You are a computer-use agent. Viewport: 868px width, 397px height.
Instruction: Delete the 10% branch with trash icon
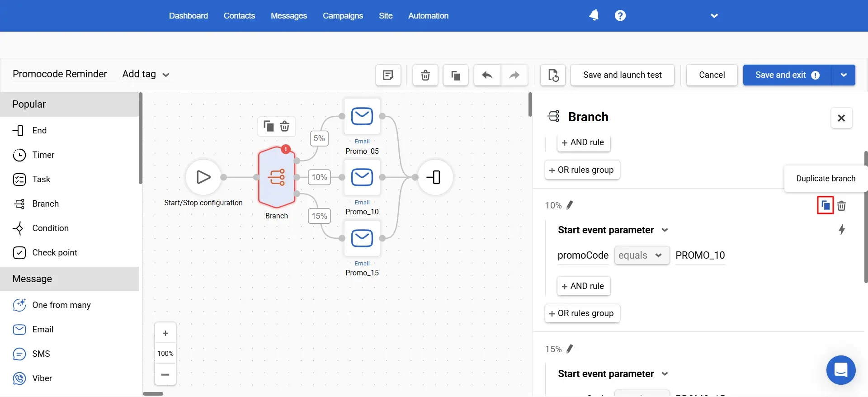[x=841, y=206]
